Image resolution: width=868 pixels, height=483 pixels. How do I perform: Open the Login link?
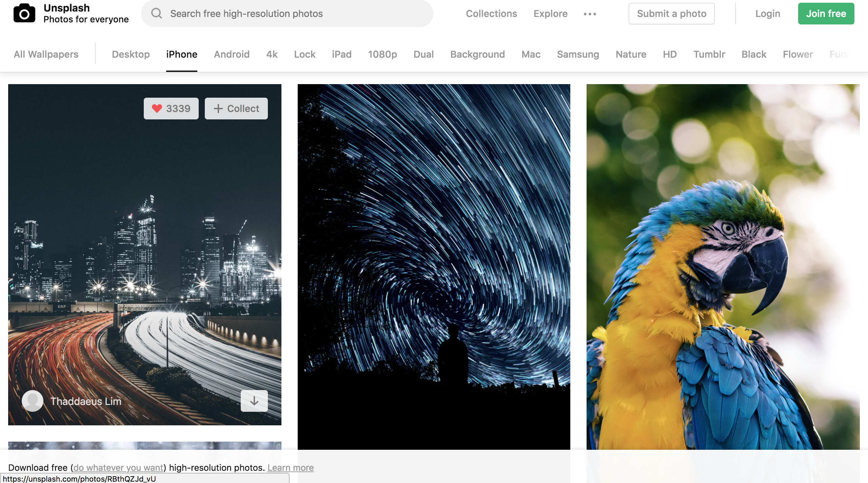[x=767, y=14]
